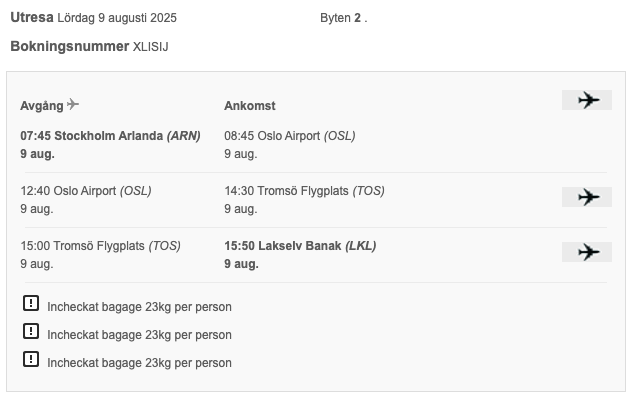Image resolution: width=634 pixels, height=399 pixels.
Task: Click the first Incheckat bagage 23kg text
Action: click(x=139, y=307)
